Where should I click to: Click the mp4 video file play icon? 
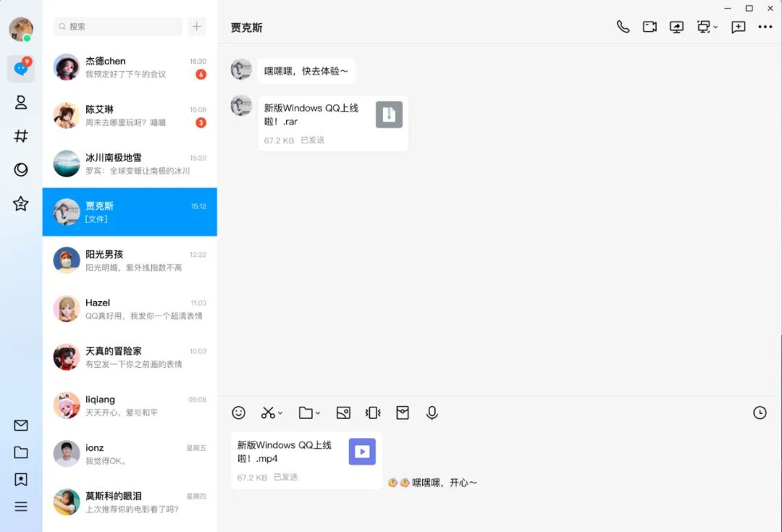pos(362,451)
